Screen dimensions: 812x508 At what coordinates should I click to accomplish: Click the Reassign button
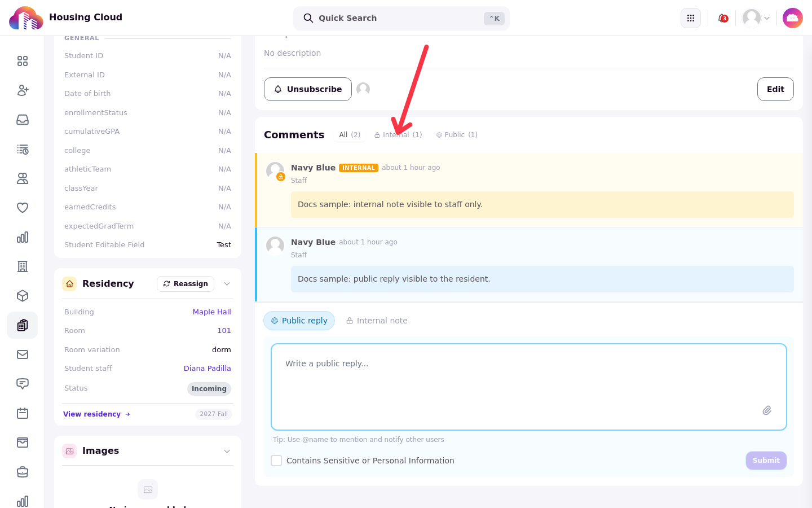tap(186, 284)
